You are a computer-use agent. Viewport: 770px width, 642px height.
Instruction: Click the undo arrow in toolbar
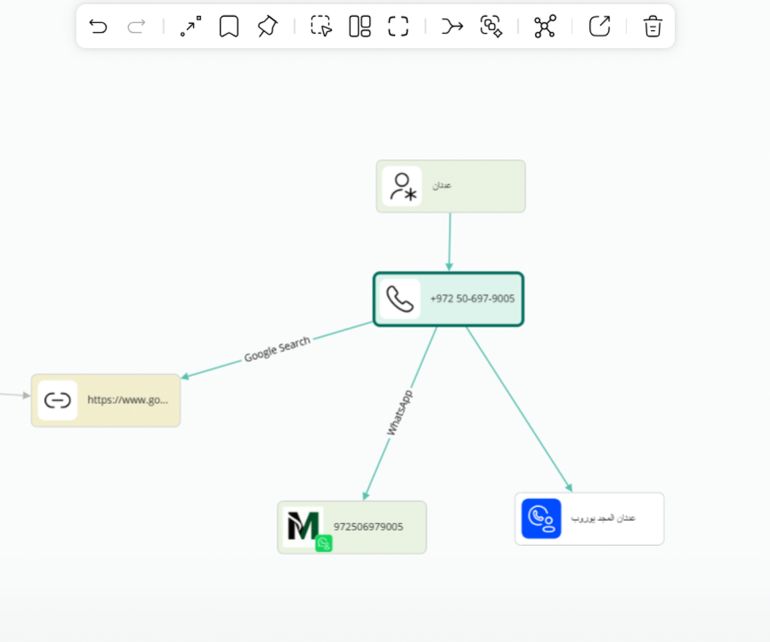98,27
